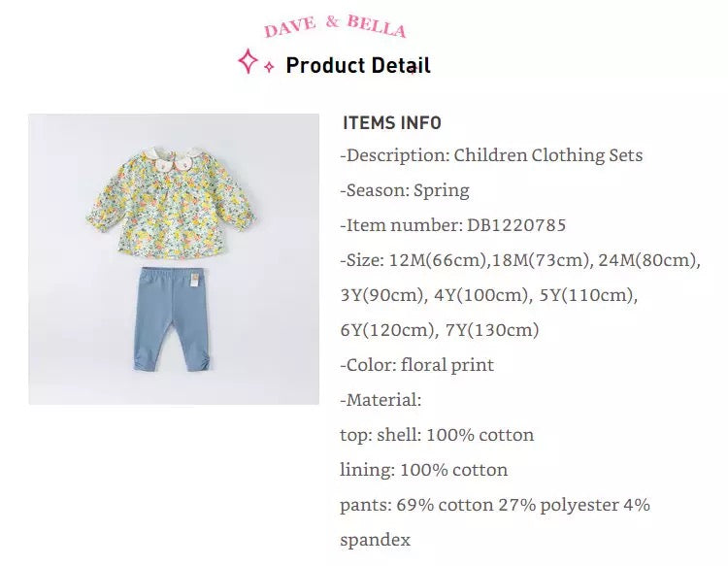This screenshot has width=728, height=566.
Task: Click the blue leggings in the photo
Action: (x=176, y=313)
